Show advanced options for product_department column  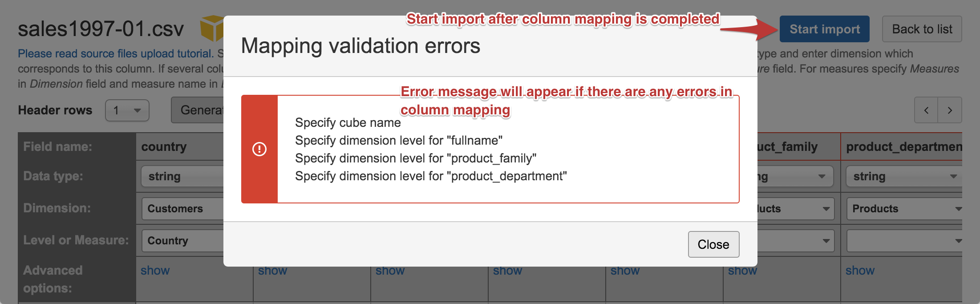860,271
